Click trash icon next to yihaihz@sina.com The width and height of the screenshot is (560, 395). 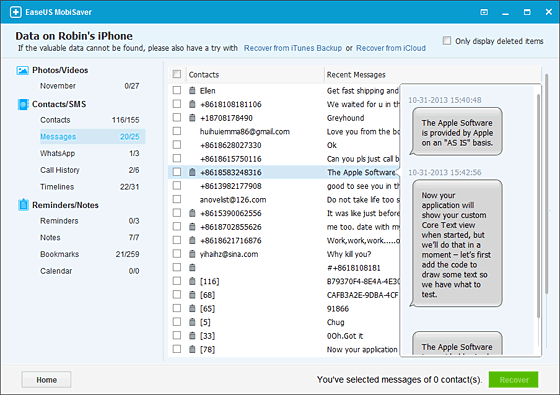(x=192, y=254)
